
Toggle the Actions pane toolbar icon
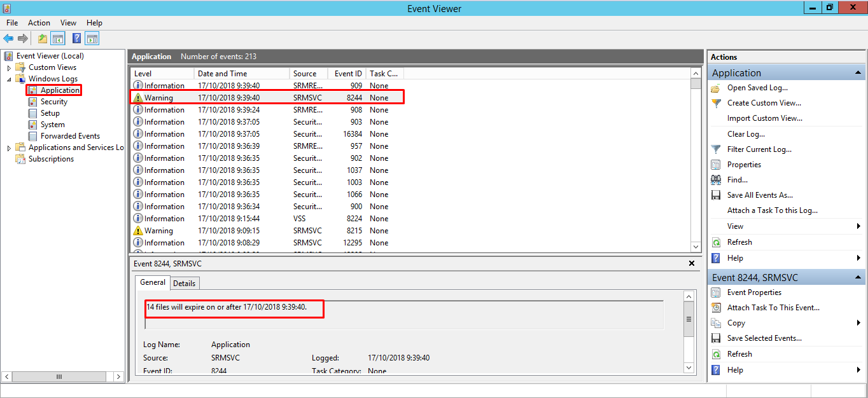tap(91, 38)
